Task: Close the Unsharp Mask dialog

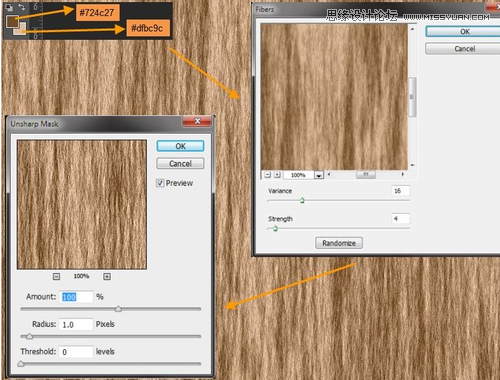Action: click(197, 121)
